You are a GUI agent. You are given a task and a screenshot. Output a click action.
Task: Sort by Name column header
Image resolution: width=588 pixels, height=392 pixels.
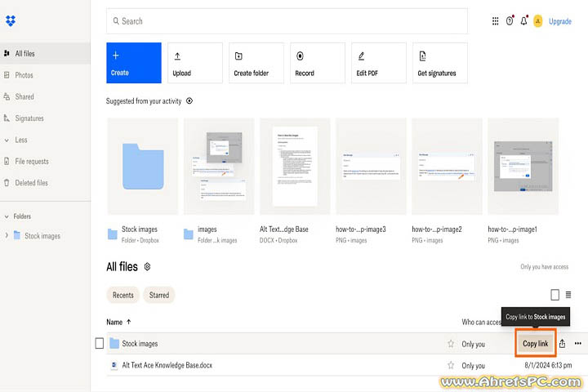pyautogui.click(x=118, y=323)
